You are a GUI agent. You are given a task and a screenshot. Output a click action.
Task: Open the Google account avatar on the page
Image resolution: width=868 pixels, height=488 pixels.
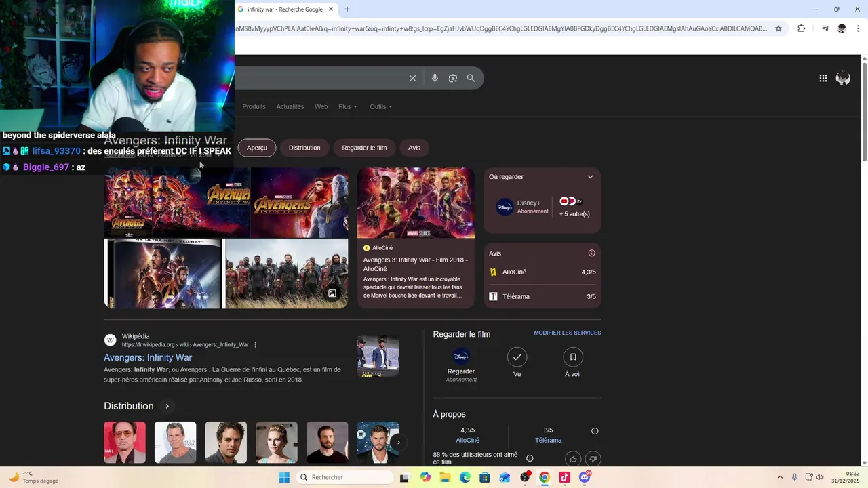click(843, 79)
